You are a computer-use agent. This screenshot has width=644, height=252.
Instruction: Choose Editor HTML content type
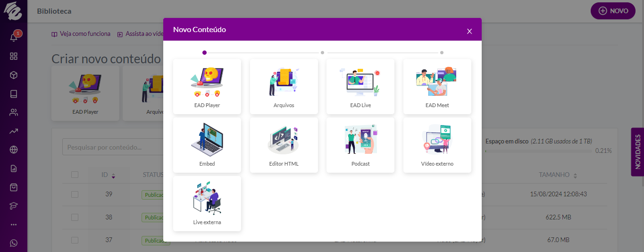click(x=284, y=145)
